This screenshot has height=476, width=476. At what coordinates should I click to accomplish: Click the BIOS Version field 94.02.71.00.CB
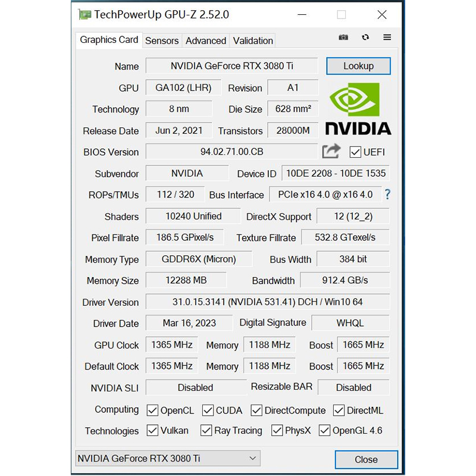pyautogui.click(x=232, y=152)
